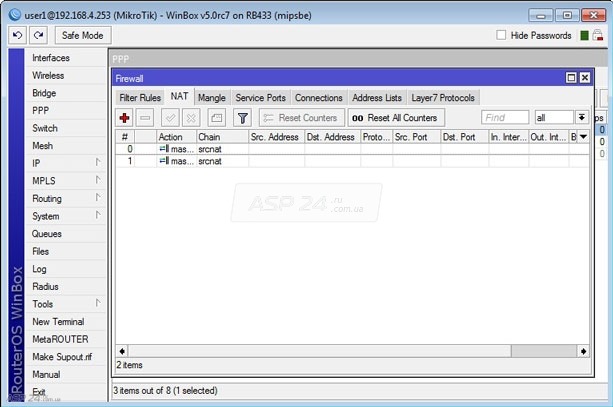Click Reset Counters button

302,118
